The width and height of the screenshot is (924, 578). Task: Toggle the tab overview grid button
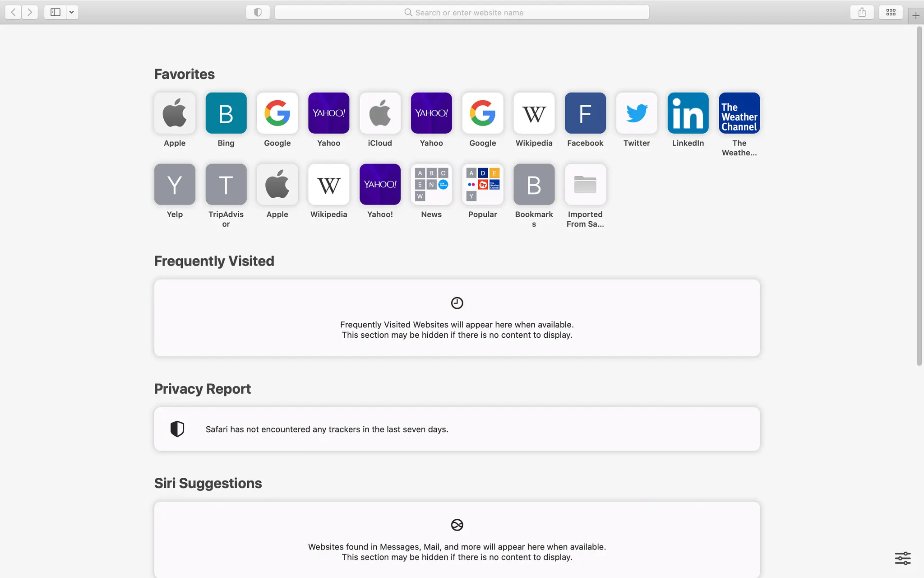(x=891, y=12)
